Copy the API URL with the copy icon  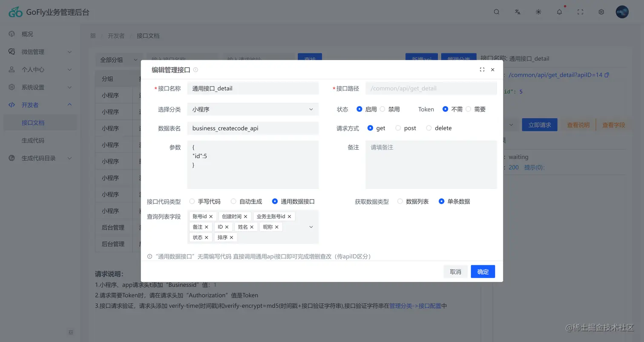tap(607, 75)
